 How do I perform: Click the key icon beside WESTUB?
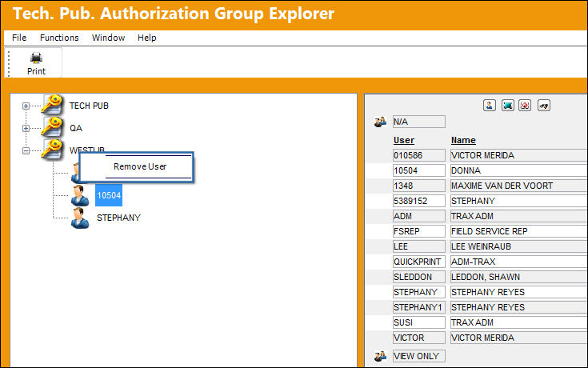point(52,150)
